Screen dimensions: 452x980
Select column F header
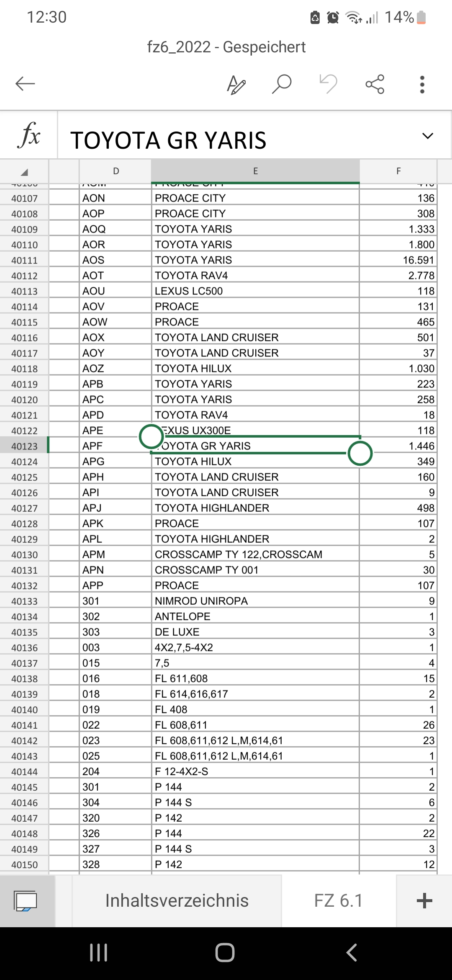pos(398,171)
